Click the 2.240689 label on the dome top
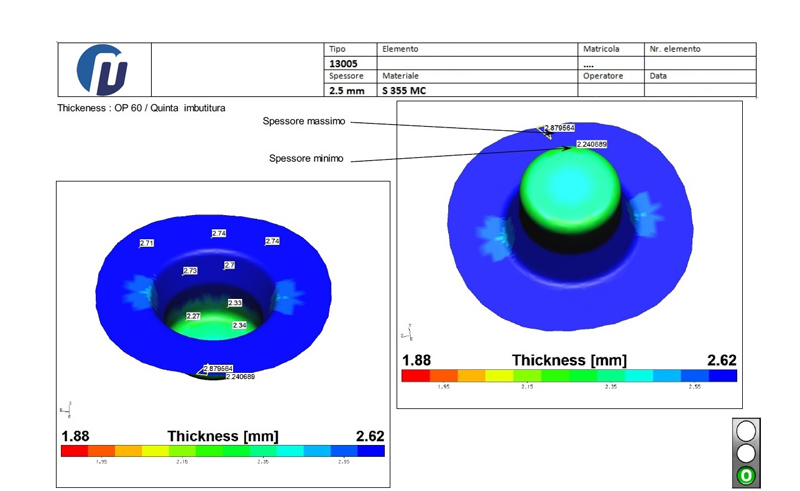 [591, 144]
